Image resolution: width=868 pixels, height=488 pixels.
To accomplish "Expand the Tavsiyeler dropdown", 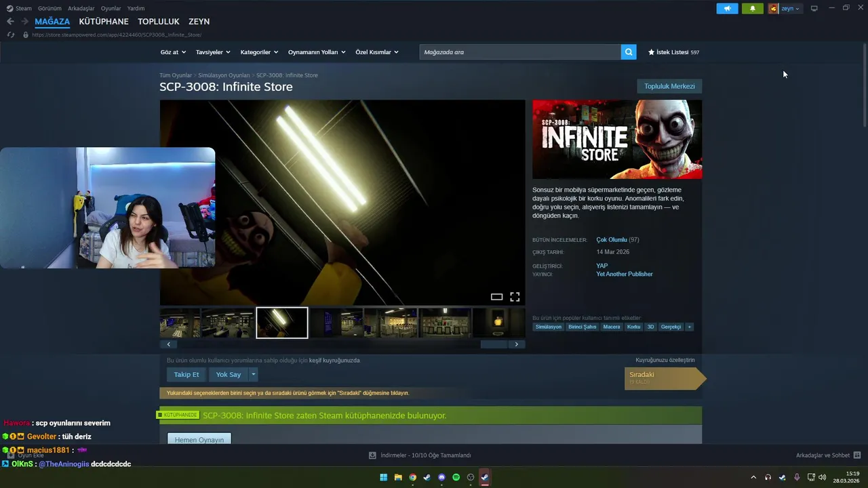I will (x=213, y=52).
